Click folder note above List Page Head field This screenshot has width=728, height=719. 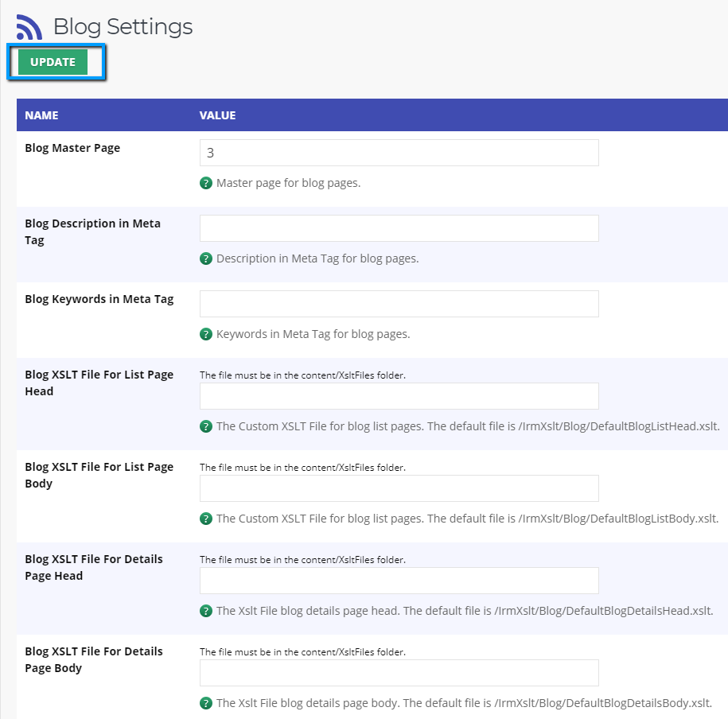tap(302, 375)
